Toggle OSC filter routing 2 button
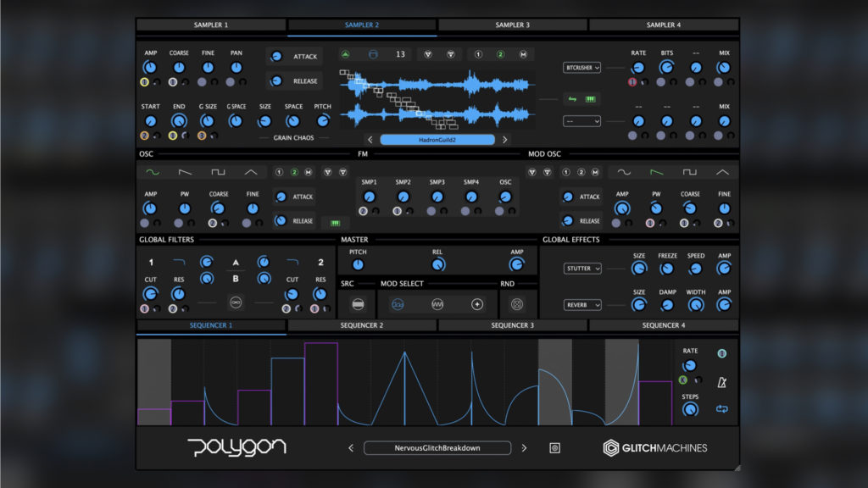The image size is (868, 488). (x=294, y=173)
